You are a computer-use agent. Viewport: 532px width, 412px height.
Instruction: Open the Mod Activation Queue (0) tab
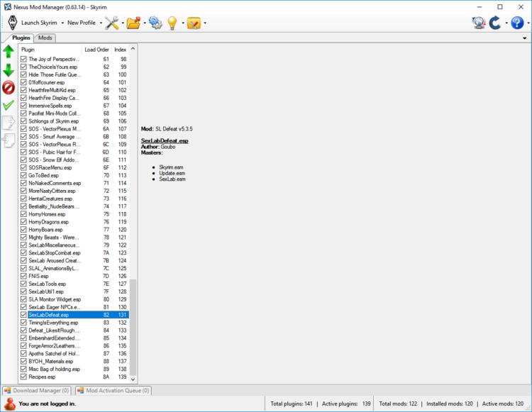tap(113, 390)
